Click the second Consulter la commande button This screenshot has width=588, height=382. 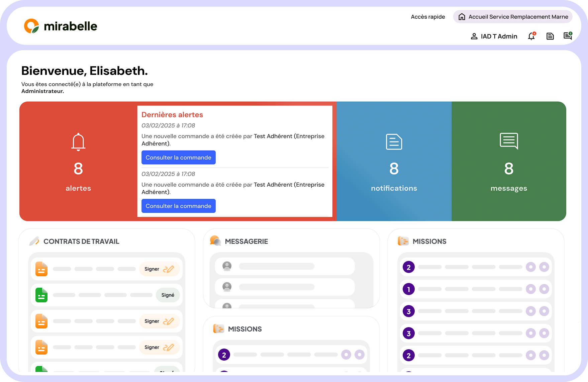click(178, 206)
